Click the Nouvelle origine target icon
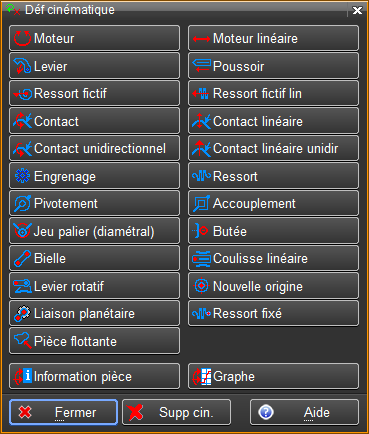The height and width of the screenshot is (434, 369). tap(201, 286)
